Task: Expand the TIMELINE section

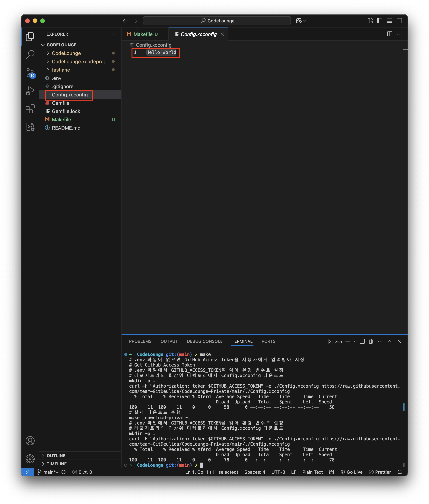Action: (80, 464)
